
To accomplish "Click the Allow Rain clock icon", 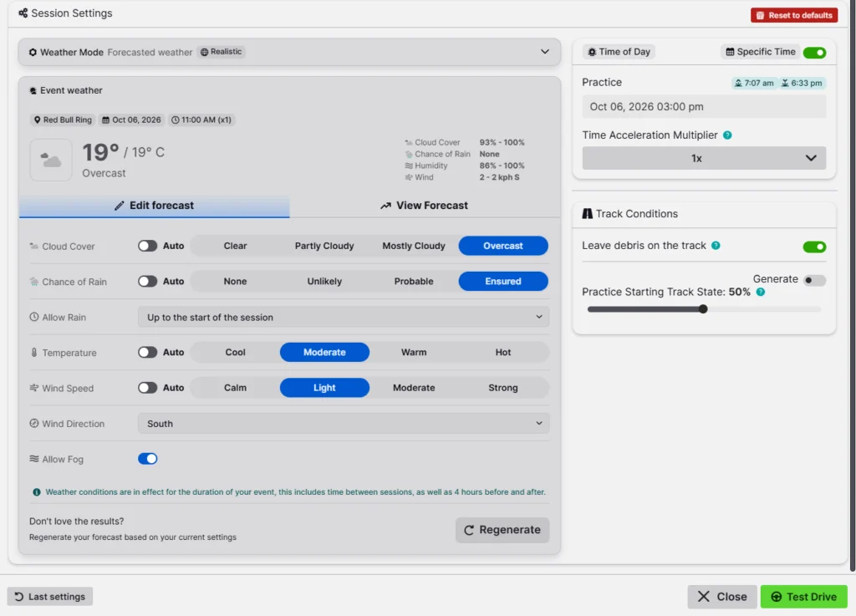I will tap(33, 317).
